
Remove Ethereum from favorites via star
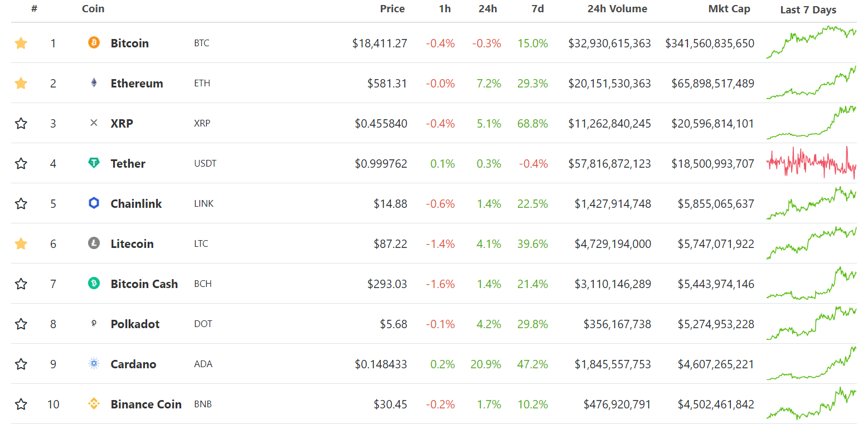(x=21, y=83)
